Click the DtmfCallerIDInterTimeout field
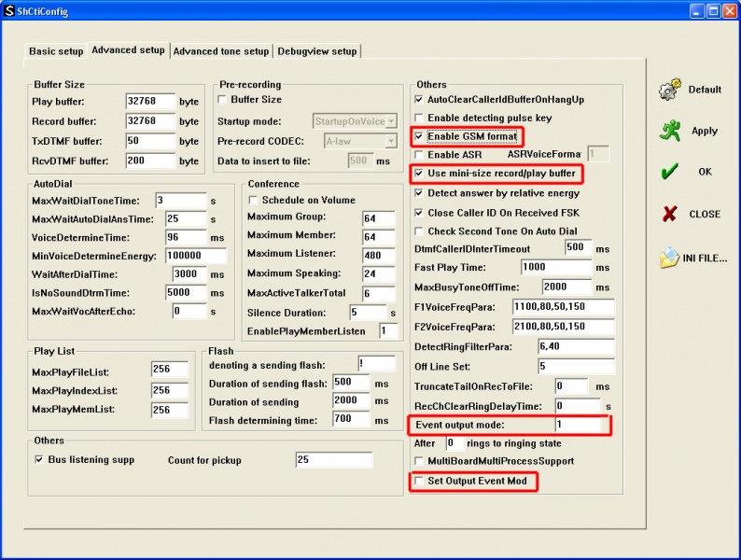The height and width of the screenshot is (560, 741). pyautogui.click(x=579, y=247)
